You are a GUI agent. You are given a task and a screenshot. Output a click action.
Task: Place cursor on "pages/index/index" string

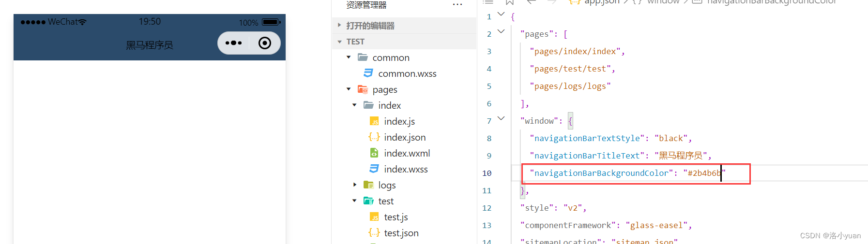point(575,51)
